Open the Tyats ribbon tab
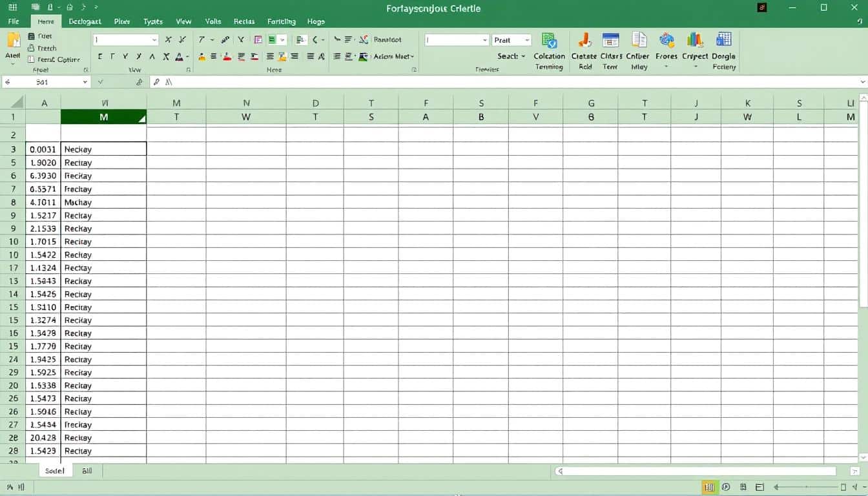 (153, 21)
